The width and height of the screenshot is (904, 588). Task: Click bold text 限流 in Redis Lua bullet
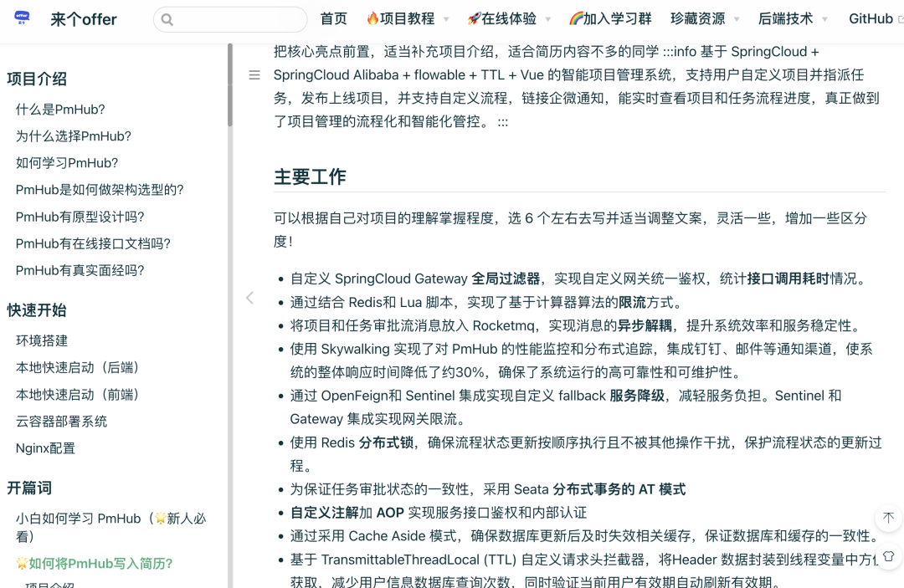pyautogui.click(x=633, y=302)
